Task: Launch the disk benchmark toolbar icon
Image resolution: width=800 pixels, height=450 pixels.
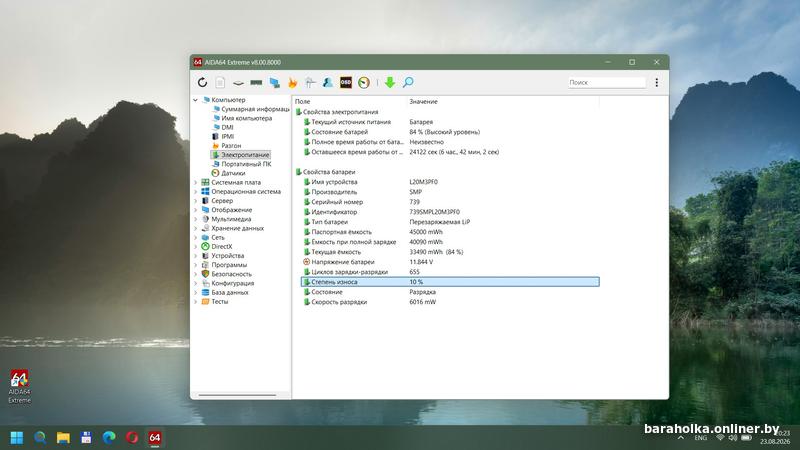Action: pos(238,82)
